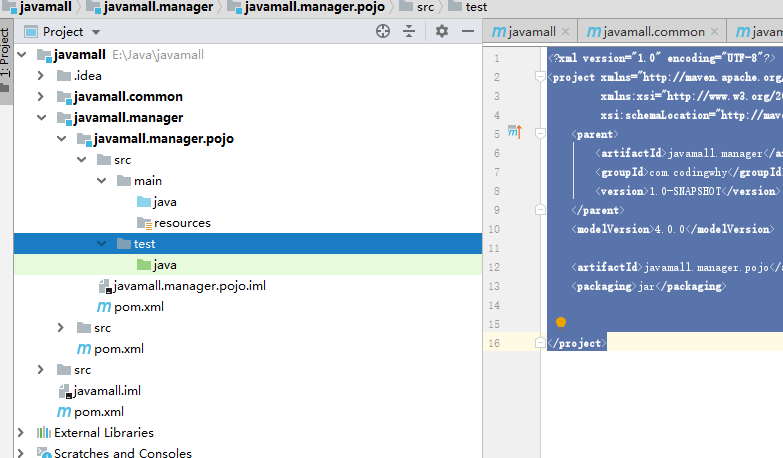Click the Collapse All icon in Project panel
This screenshot has width=783, height=458.
409,31
